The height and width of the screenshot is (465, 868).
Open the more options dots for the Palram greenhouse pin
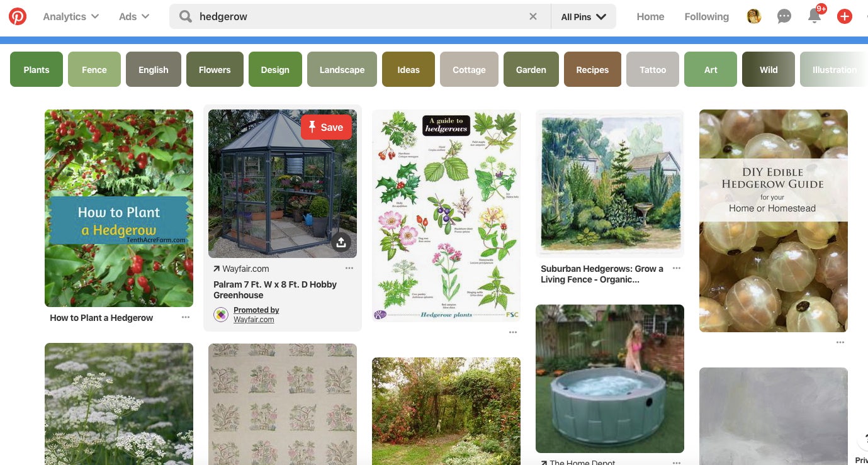349,268
